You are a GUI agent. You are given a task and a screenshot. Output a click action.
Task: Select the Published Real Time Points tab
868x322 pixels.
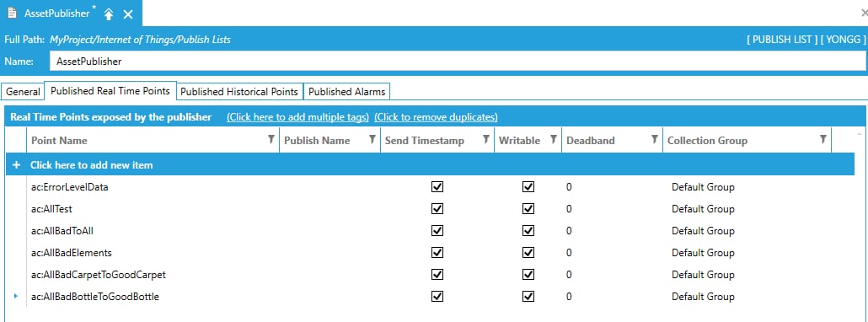[110, 91]
